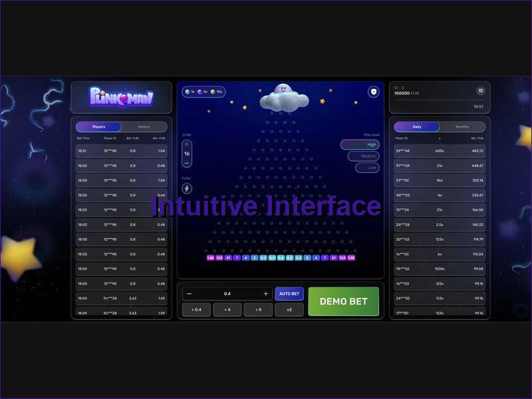Open the hamburger menu icon
This screenshot has height=399, width=532.
click(x=480, y=91)
